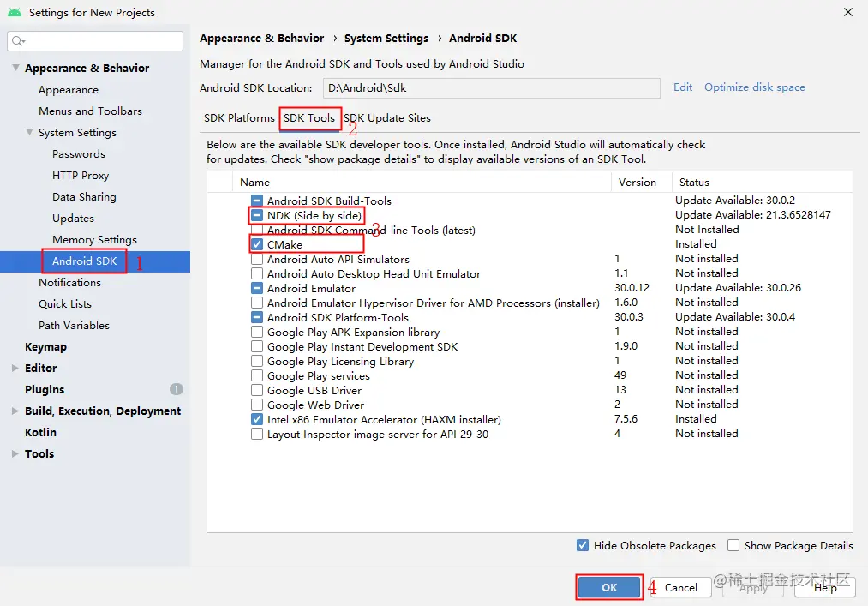Open Memory Settings page
Screen dimensions: 868x606
click(94, 239)
